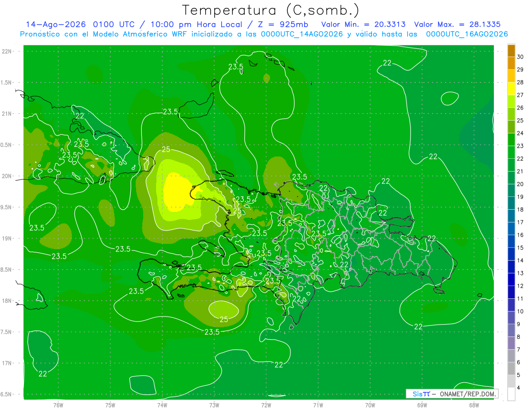Click the color scale label '12'
Viewport: 532px width, 411px height.
tap(520, 286)
